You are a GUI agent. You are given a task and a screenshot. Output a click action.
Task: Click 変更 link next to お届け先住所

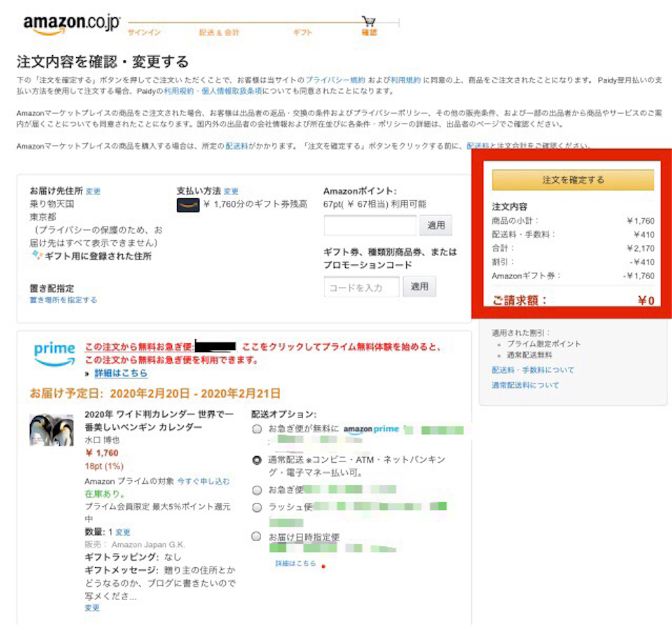tap(93, 192)
